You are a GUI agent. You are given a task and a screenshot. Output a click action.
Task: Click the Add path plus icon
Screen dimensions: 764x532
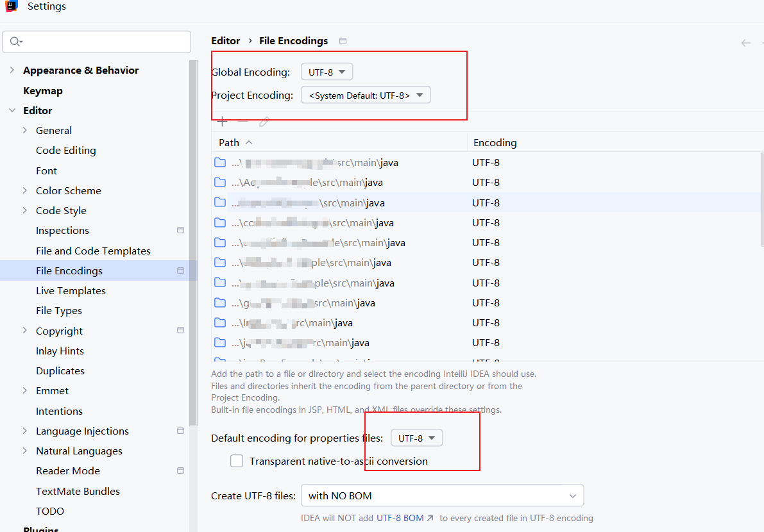click(222, 121)
